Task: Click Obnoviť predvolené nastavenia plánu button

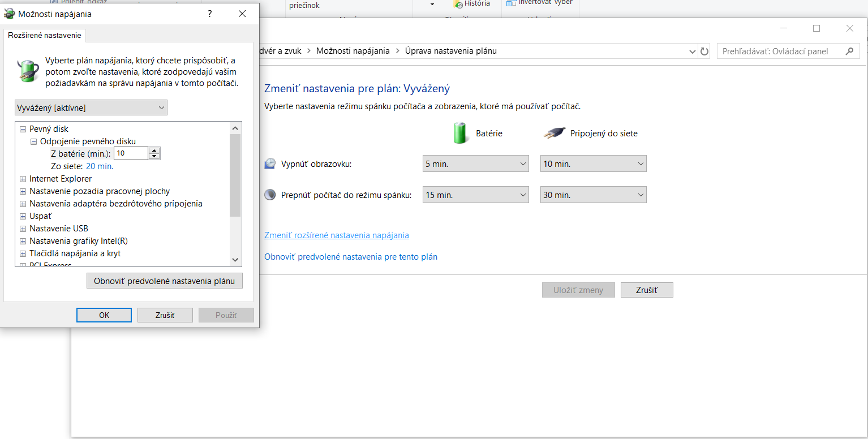Action: tap(165, 281)
